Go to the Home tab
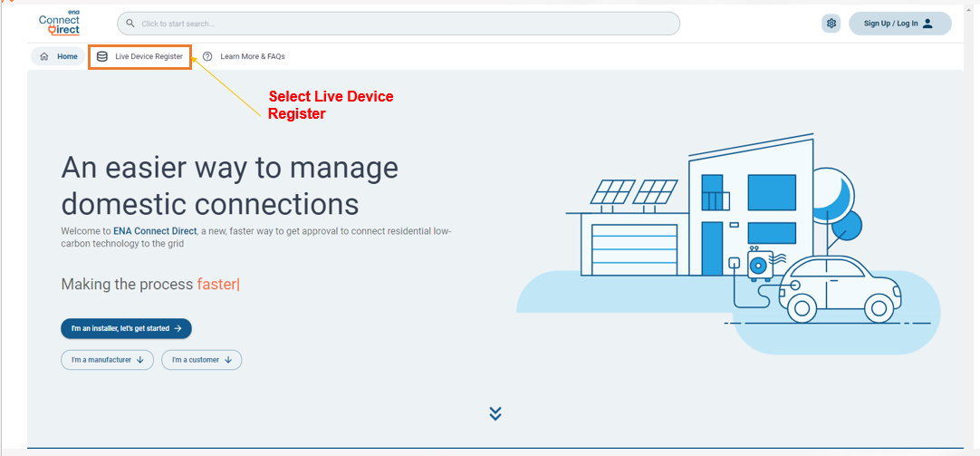 58,56
